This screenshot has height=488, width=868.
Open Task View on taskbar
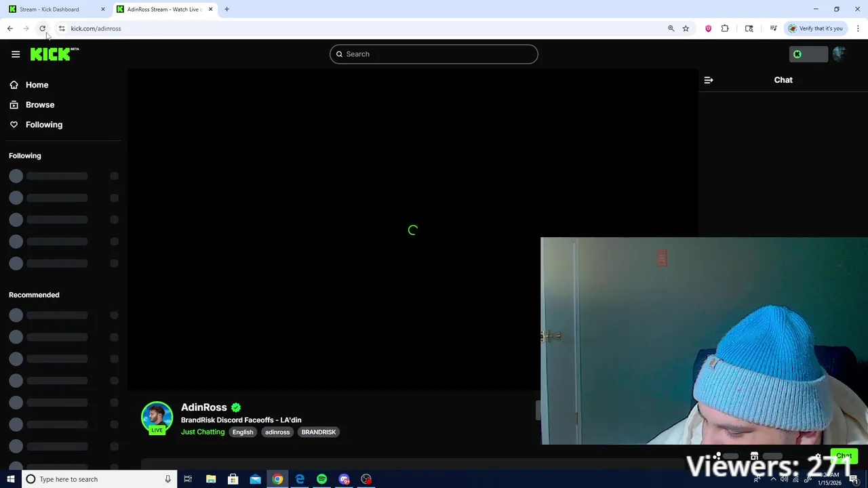[x=188, y=479]
